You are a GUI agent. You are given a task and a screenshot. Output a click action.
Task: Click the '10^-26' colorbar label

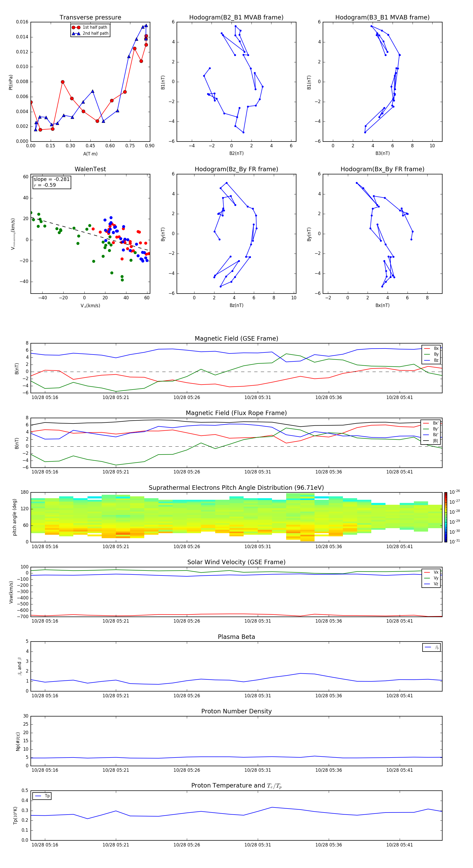455,492
